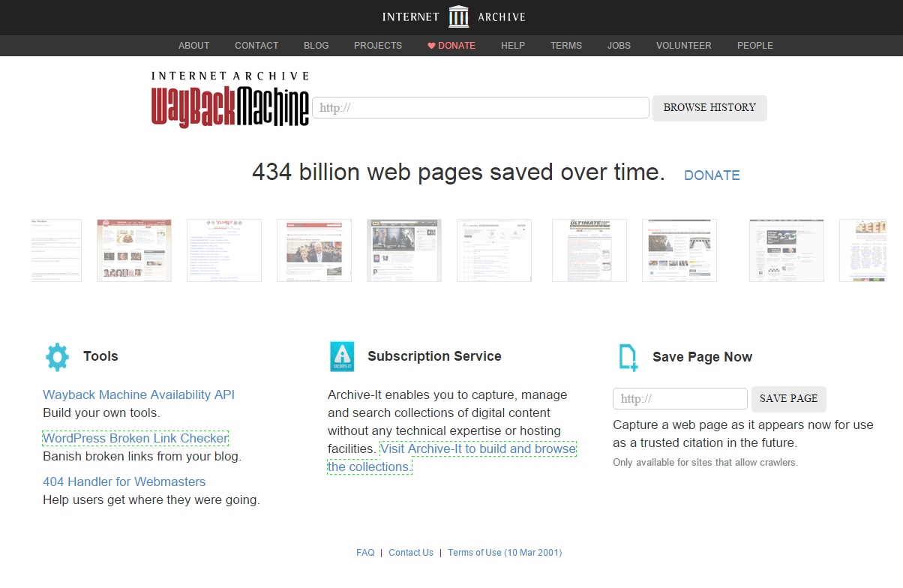903x588 pixels.
Task: Click the Tools section heading
Action: click(100, 356)
